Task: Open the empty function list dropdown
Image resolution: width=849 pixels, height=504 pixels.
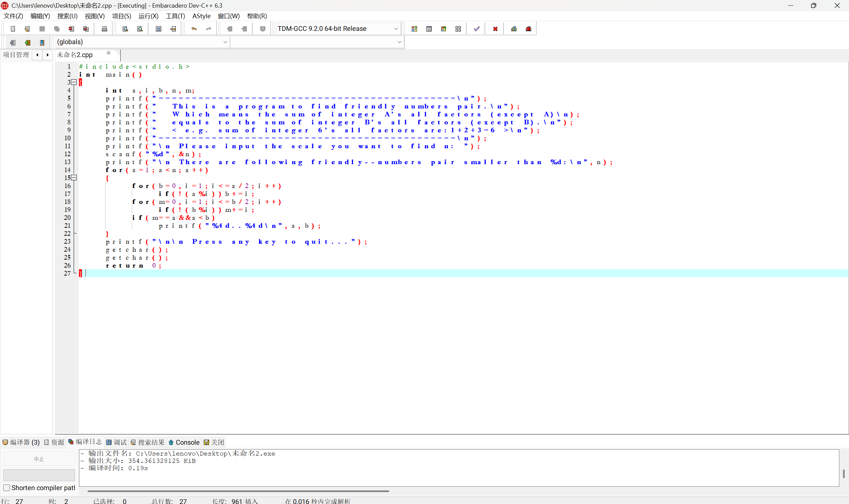Action: click(399, 42)
